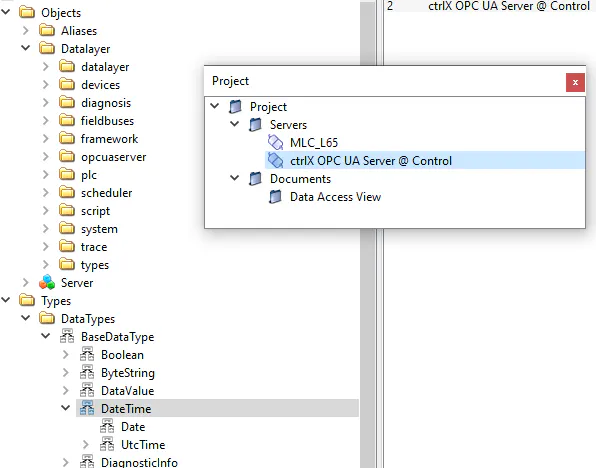
Task: Collapse the Servers group in Project panel
Action: pos(235,124)
